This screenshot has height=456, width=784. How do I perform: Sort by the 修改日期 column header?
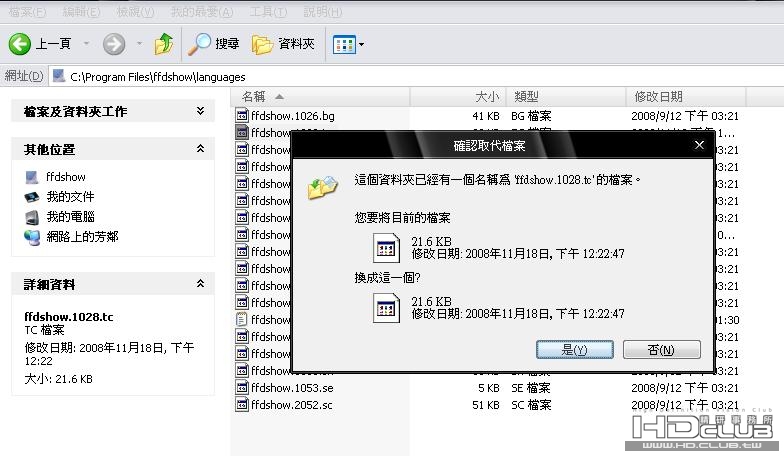[686, 96]
